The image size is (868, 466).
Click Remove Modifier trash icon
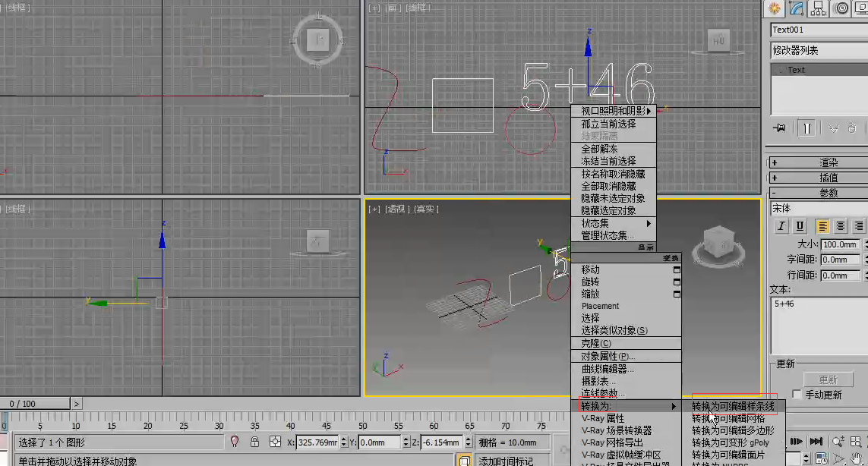point(852,128)
